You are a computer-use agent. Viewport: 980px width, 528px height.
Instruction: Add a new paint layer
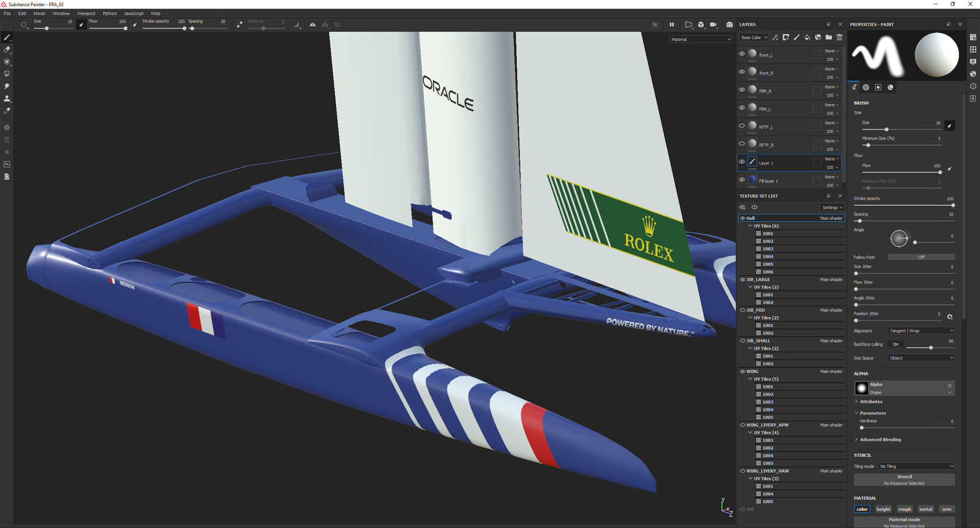(x=796, y=37)
